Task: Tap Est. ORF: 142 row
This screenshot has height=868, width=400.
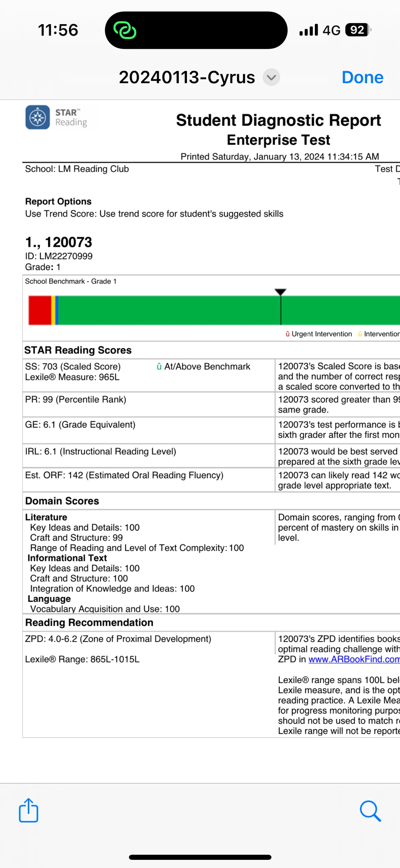Action: [x=124, y=475]
